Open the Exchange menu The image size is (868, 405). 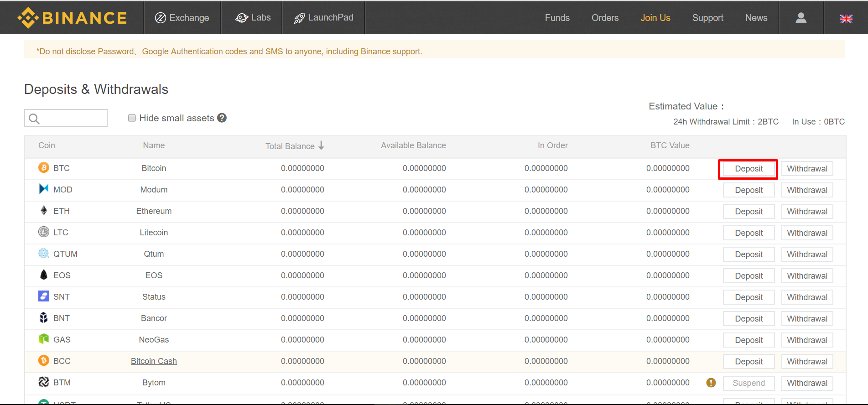click(x=182, y=18)
